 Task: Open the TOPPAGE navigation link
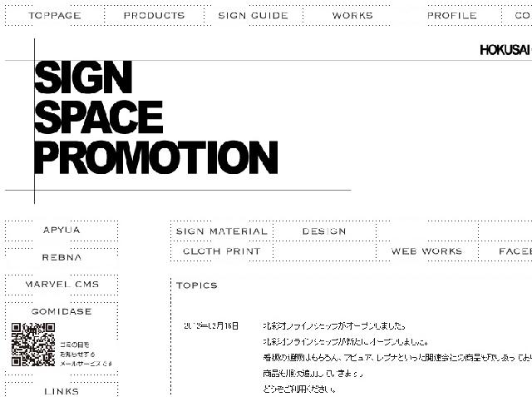pos(57,16)
